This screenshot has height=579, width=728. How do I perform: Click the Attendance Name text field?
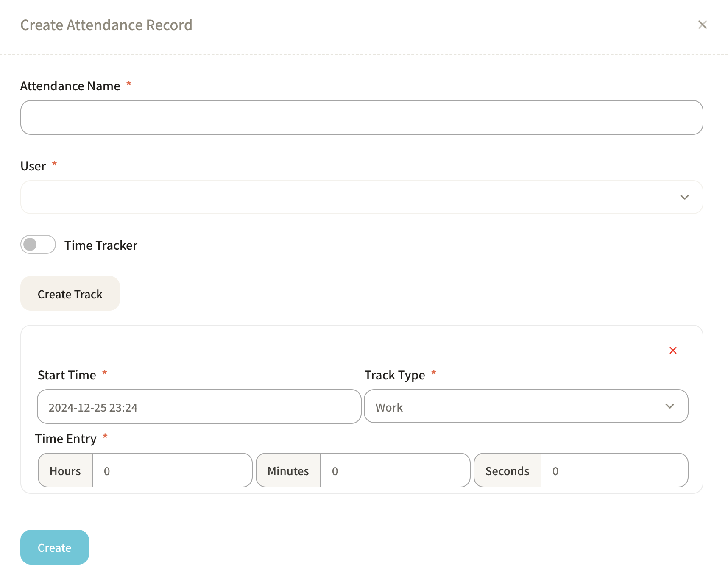point(361,117)
